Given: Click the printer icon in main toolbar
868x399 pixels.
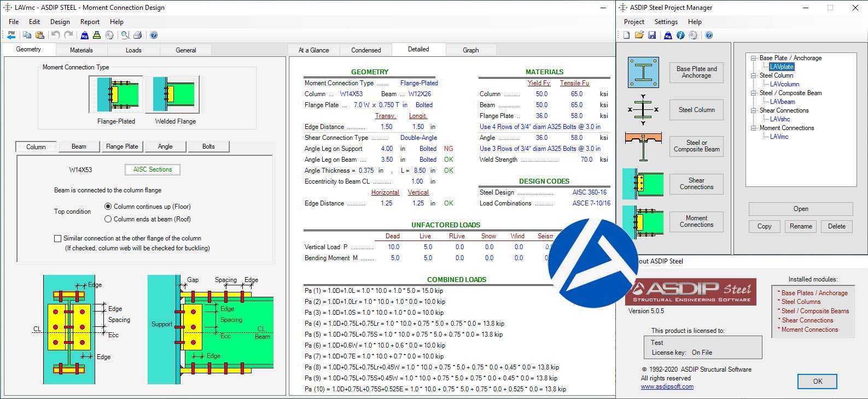Looking at the screenshot, I should click(138, 35).
